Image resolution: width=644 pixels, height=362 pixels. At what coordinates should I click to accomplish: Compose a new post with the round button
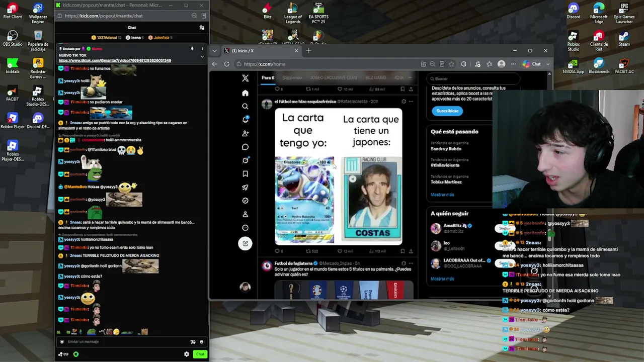tap(245, 243)
